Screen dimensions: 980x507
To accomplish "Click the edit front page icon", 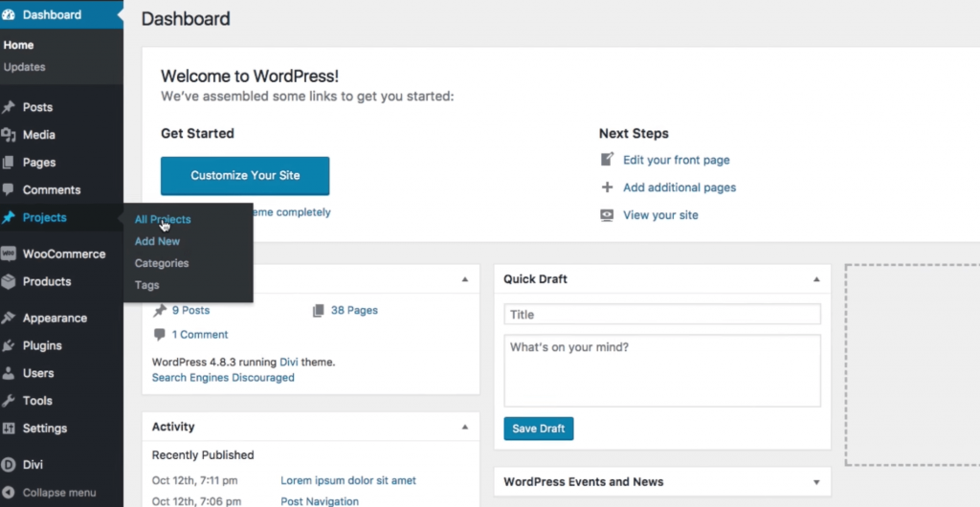I will pyautogui.click(x=607, y=160).
